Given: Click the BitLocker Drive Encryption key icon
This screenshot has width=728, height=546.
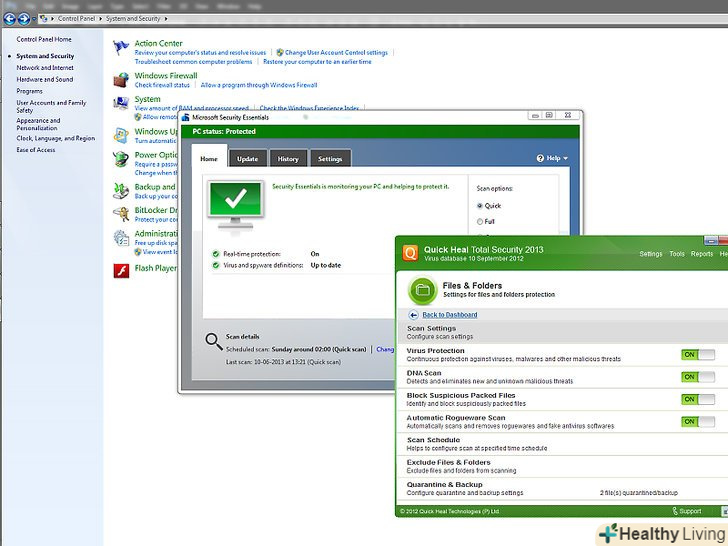Looking at the screenshot, I should point(121,214).
